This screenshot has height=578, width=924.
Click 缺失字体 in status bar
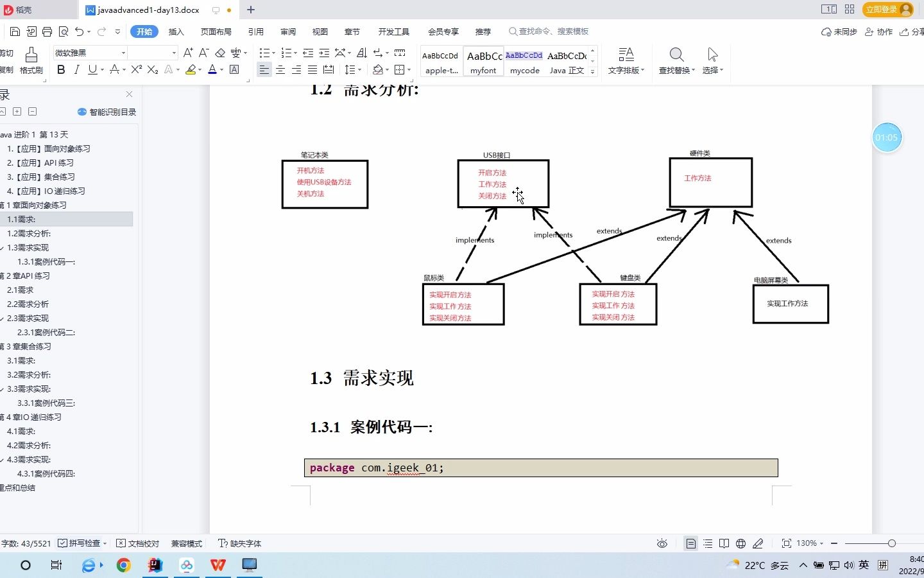[240, 543]
